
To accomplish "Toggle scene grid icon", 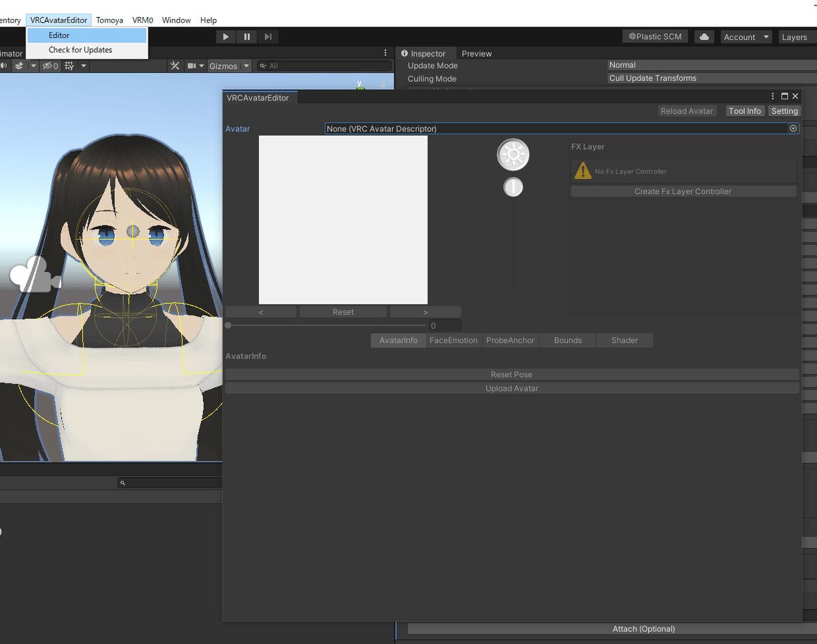I will 69,66.
